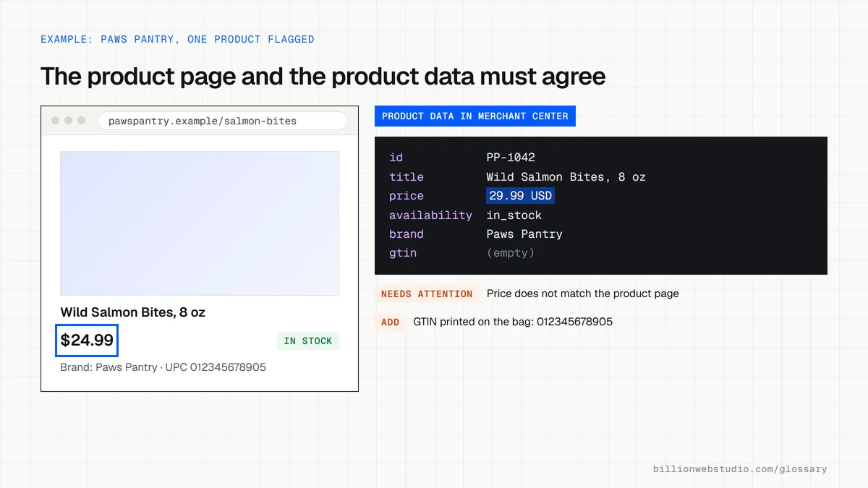Image resolution: width=868 pixels, height=488 pixels.
Task: Click the GTIN printed on the bag text
Action: (x=513, y=322)
